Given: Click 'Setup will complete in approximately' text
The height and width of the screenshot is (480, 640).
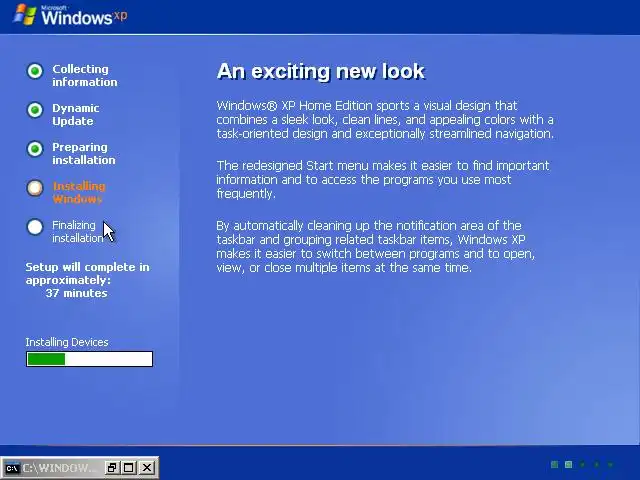Looking at the screenshot, I should click(87, 273).
